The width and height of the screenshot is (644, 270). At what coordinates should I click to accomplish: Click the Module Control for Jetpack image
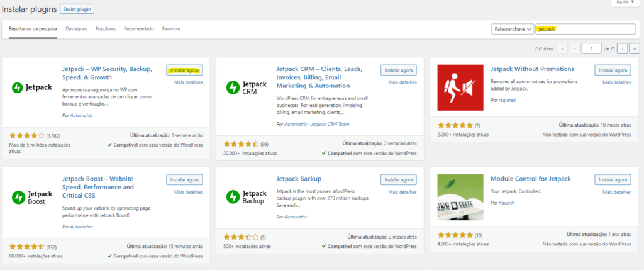pyautogui.click(x=460, y=197)
